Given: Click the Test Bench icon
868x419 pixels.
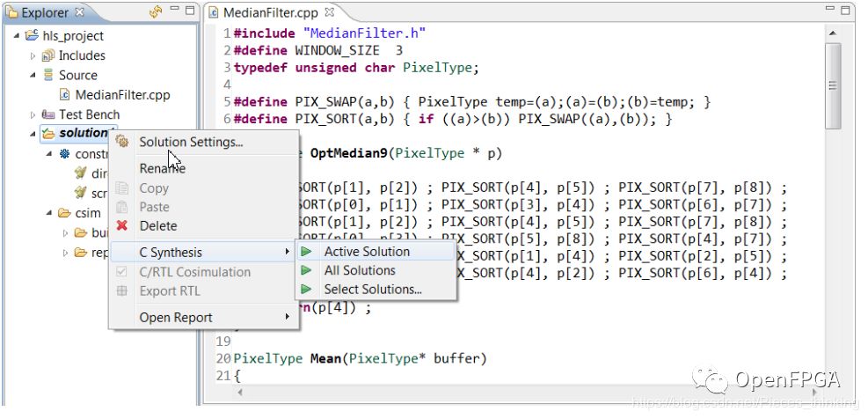Looking at the screenshot, I should click(48, 114).
